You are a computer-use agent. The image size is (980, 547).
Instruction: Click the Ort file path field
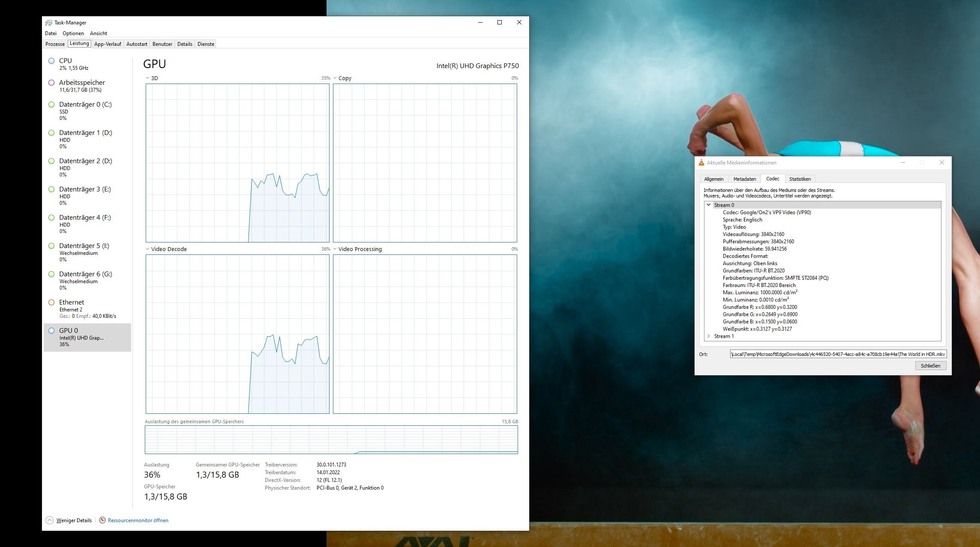point(838,354)
